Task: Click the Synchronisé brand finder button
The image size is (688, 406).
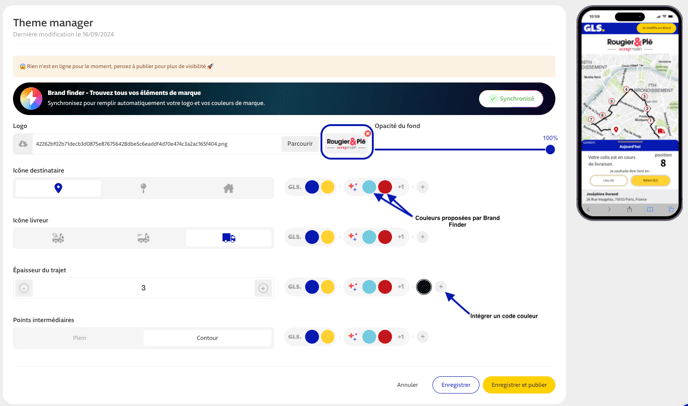Action: click(x=511, y=99)
